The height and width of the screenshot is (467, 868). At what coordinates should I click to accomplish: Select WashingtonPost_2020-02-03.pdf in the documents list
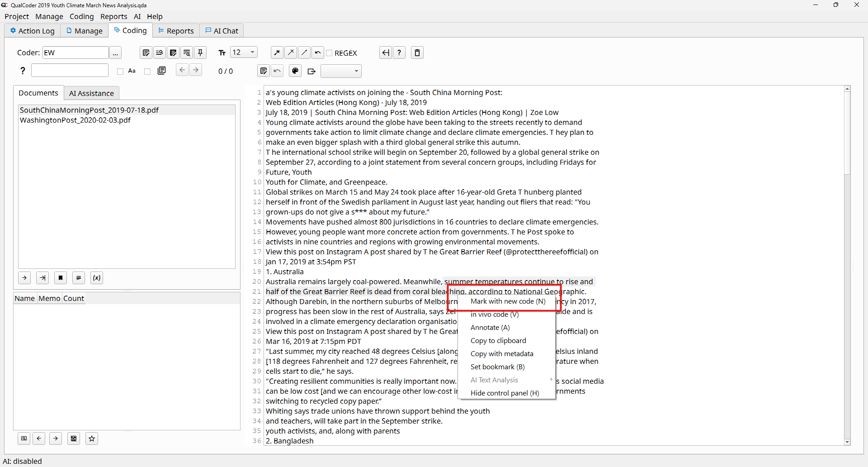75,120
